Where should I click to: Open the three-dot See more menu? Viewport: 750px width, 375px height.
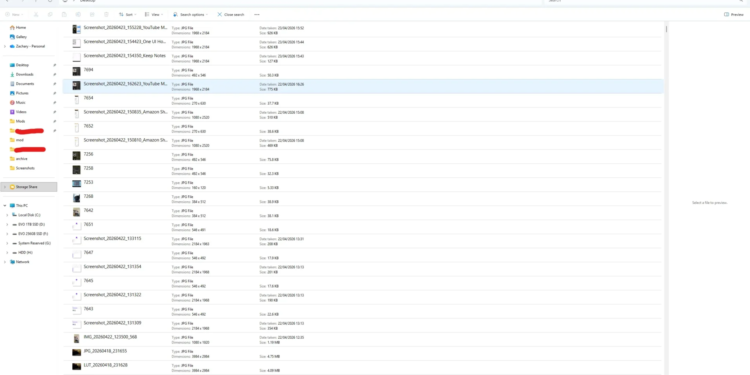pos(257,15)
